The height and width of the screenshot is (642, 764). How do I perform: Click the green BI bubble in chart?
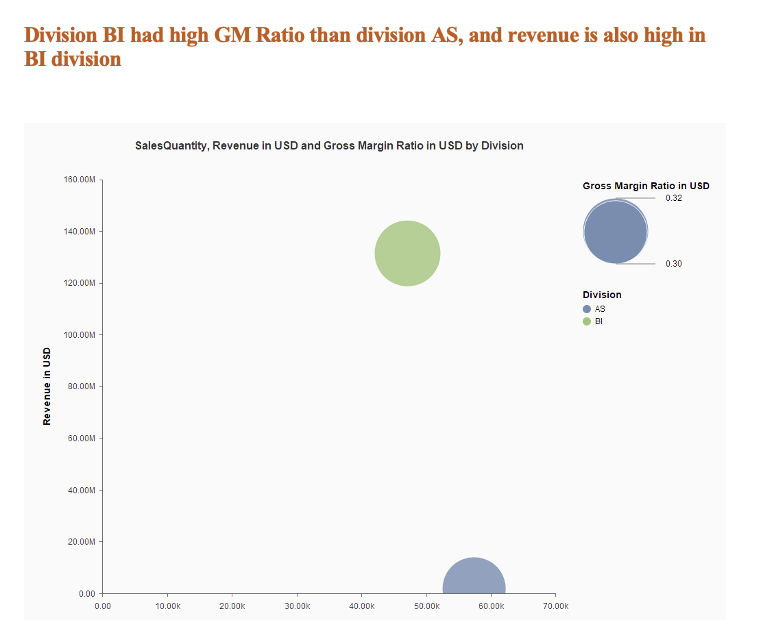(407, 254)
